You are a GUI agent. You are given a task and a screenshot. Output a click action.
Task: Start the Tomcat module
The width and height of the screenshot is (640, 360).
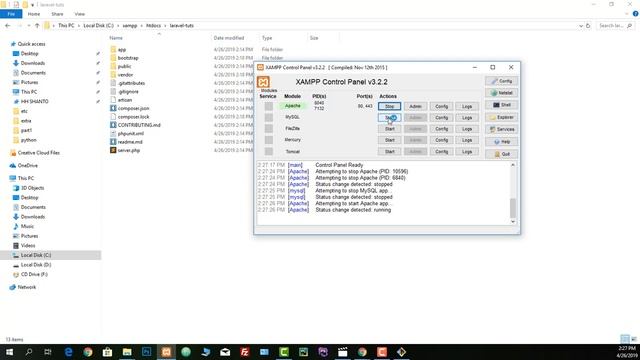[x=389, y=151]
